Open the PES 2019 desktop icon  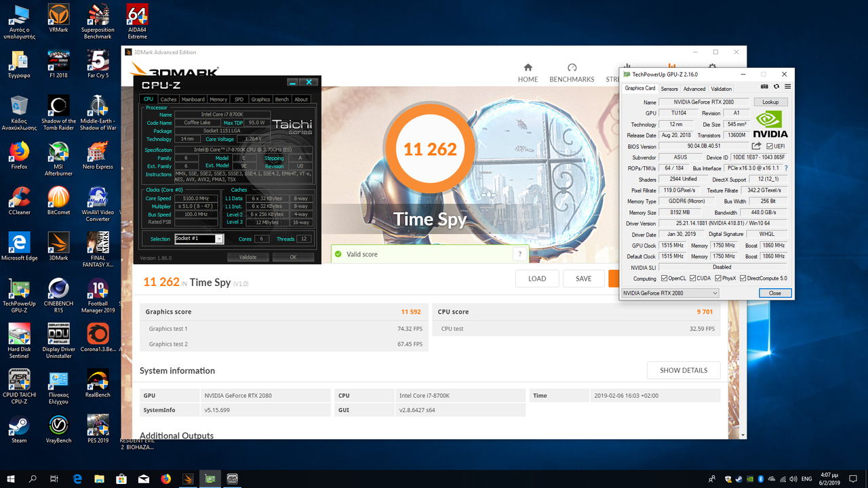[98, 429]
